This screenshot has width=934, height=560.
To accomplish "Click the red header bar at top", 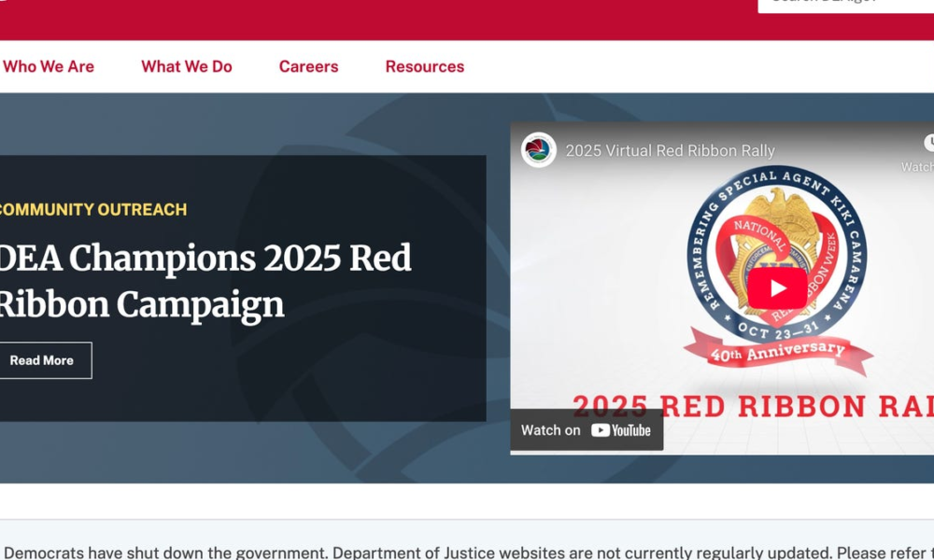I will pyautogui.click(x=374, y=19).
